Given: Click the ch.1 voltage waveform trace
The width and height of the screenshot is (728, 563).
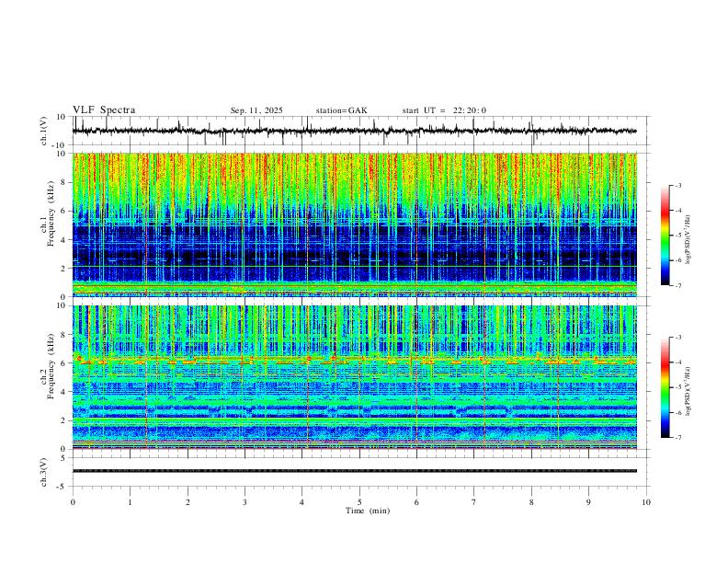Looking at the screenshot, I should pos(355,131).
